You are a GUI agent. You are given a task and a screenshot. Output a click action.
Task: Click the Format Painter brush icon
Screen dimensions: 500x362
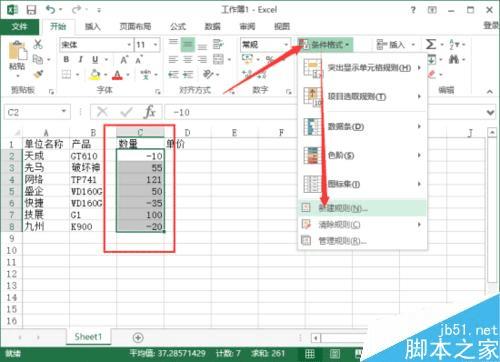coord(39,74)
